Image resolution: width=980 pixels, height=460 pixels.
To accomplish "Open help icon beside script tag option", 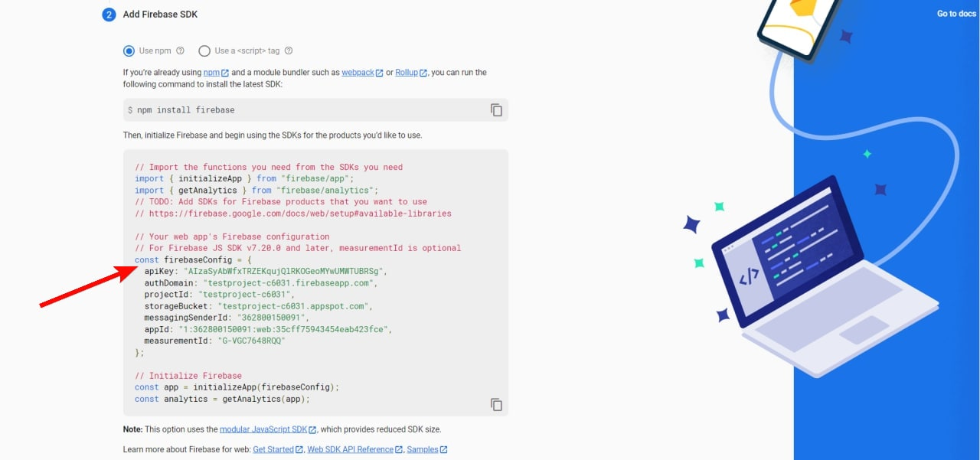I will click(x=289, y=51).
